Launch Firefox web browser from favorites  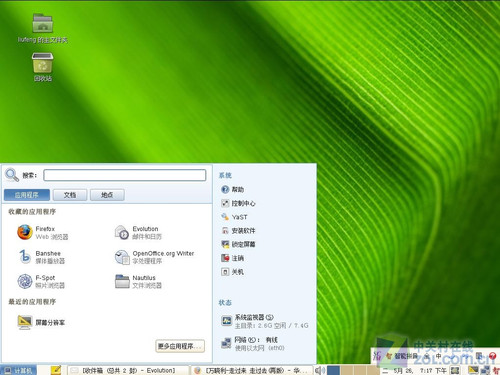(x=43, y=232)
